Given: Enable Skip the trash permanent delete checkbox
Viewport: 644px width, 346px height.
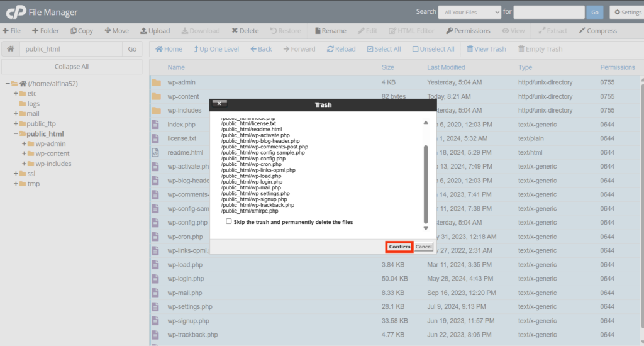Looking at the screenshot, I should point(229,221).
